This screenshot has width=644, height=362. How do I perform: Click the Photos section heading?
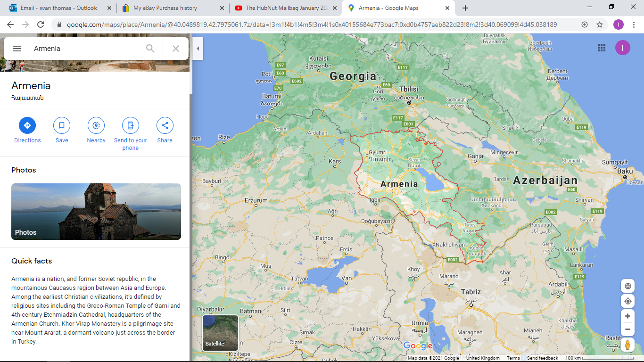coord(24,170)
